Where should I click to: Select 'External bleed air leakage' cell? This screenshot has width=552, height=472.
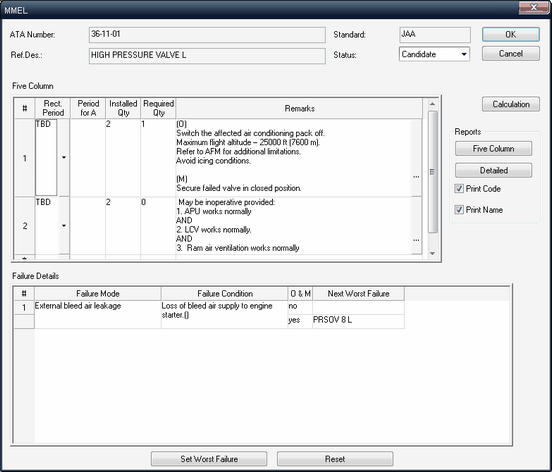coord(98,314)
